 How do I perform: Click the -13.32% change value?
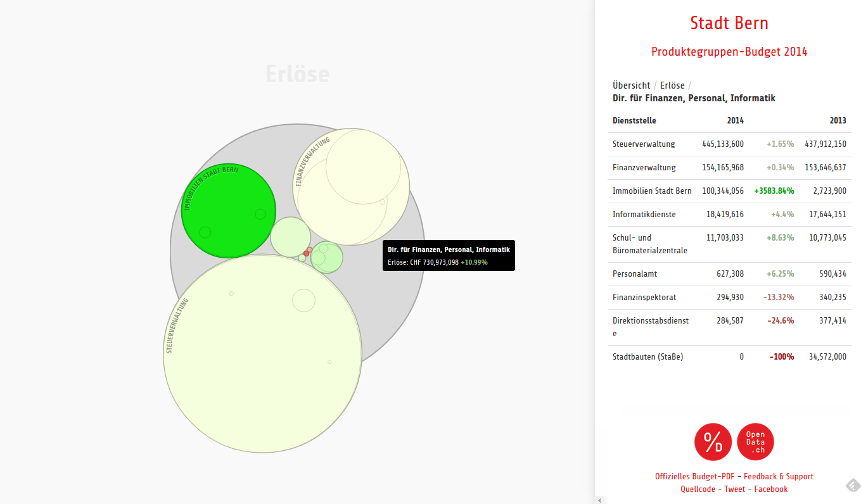pos(779,297)
